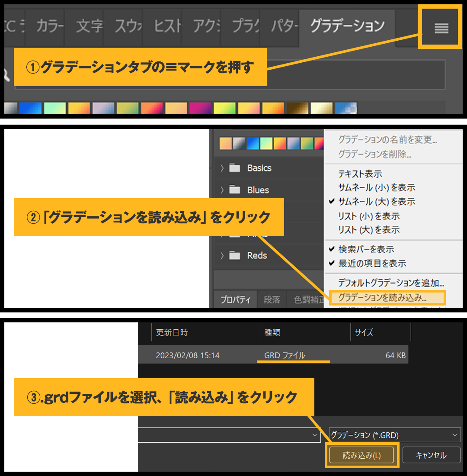
Task: Toggle 検索バーを表示 menu option
Action: 366,249
